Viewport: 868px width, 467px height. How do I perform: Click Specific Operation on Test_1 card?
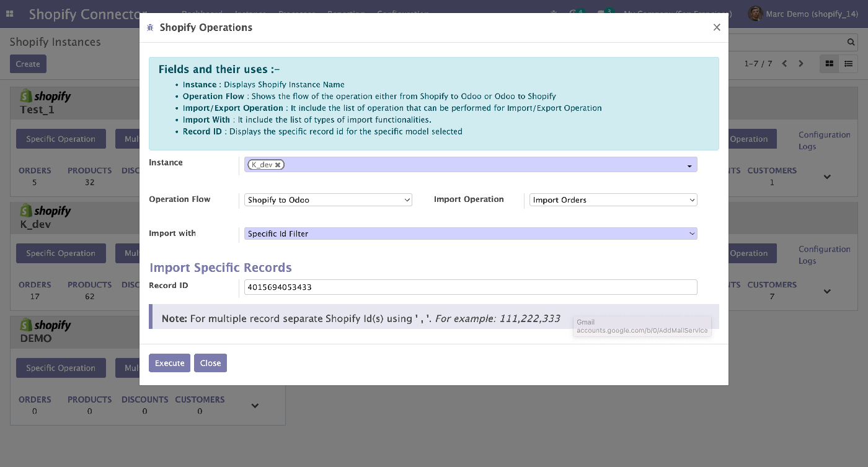[61, 139]
